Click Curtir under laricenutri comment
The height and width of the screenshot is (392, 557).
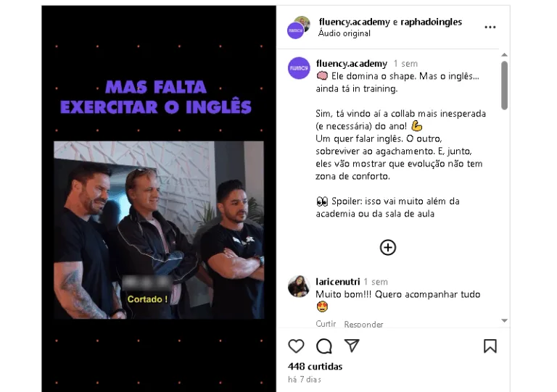(x=326, y=324)
